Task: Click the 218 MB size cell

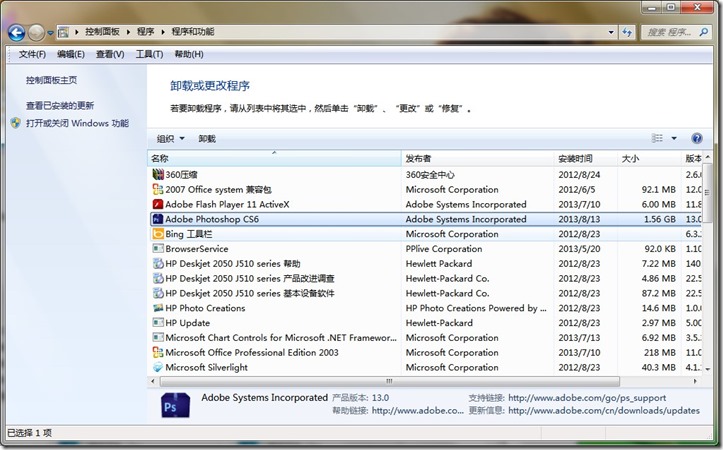Action: point(658,353)
